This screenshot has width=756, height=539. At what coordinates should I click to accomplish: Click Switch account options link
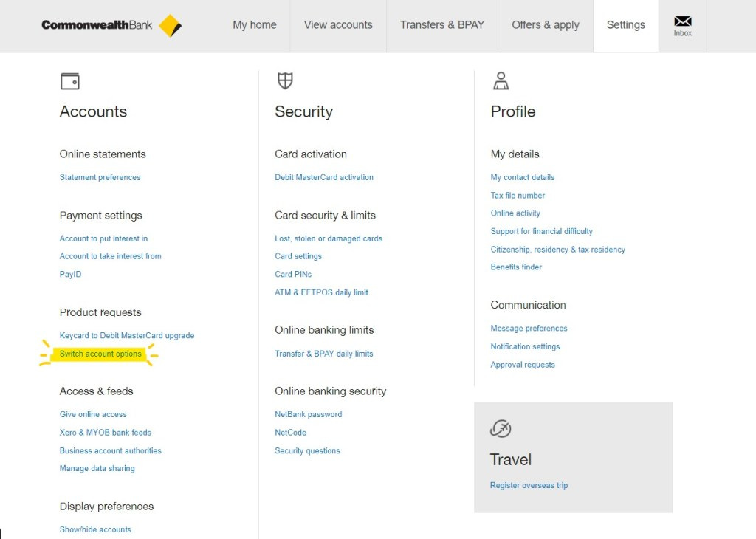point(100,354)
